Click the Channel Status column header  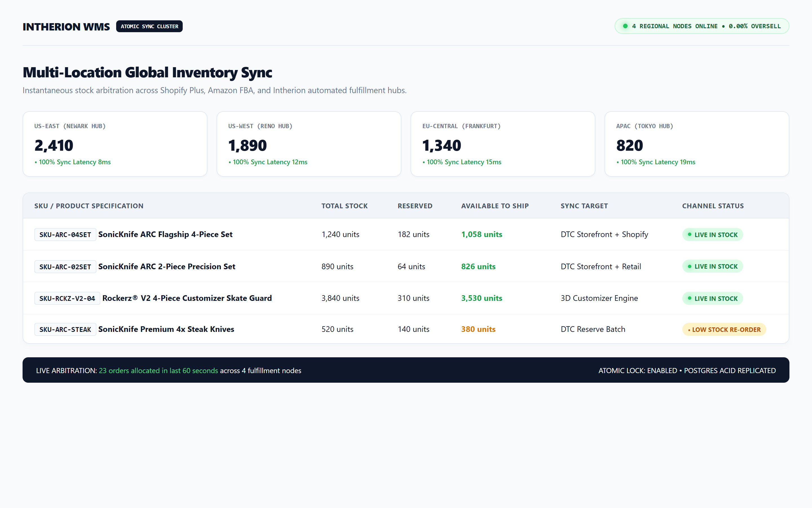coord(713,206)
